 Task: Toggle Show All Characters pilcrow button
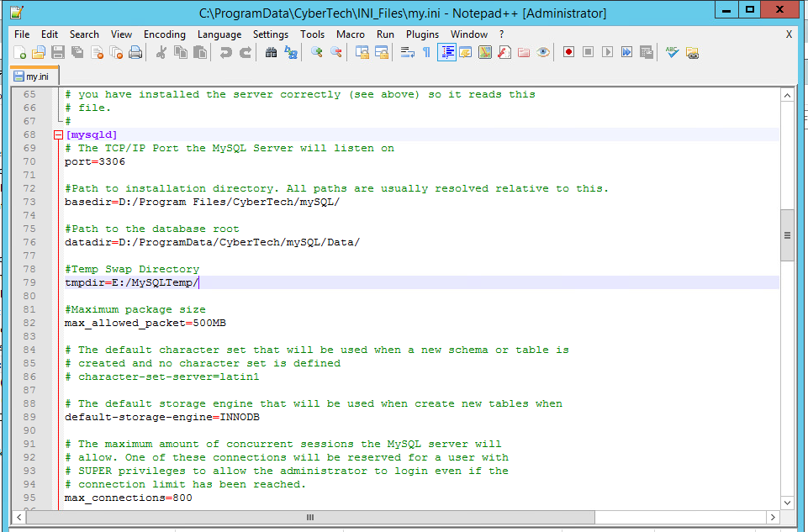click(426, 52)
